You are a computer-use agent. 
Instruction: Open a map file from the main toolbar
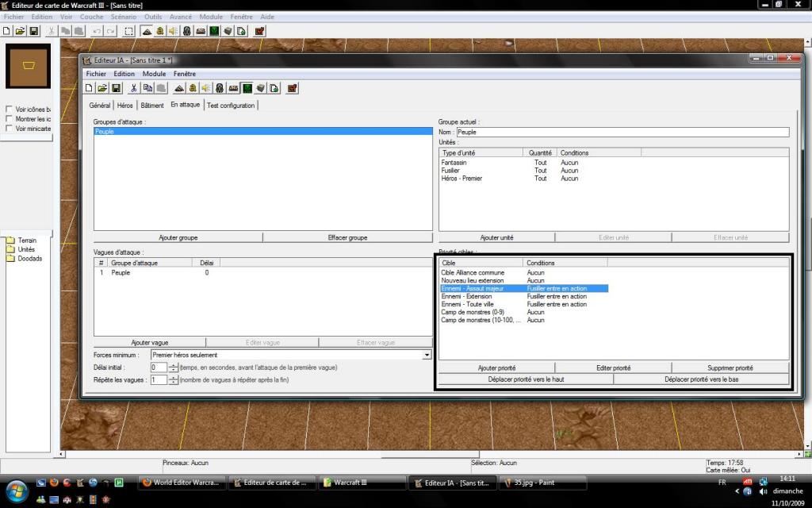20,31
